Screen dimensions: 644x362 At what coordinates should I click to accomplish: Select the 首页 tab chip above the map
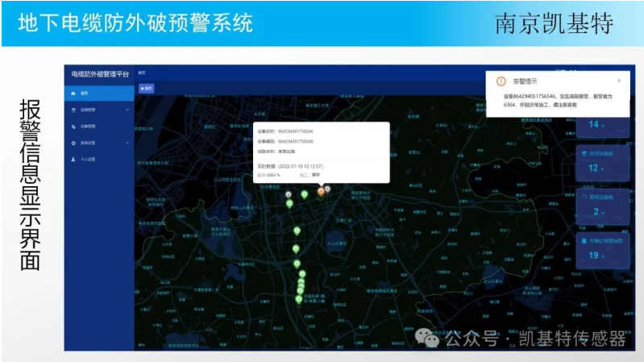[146, 89]
